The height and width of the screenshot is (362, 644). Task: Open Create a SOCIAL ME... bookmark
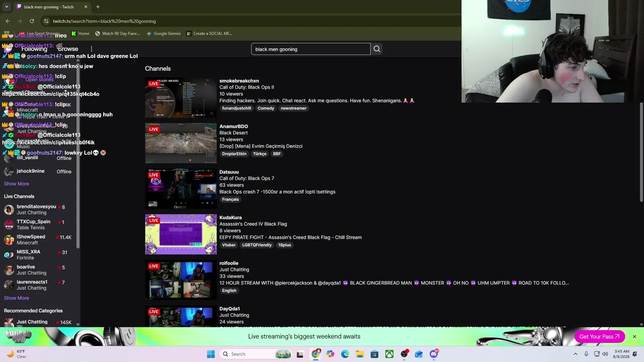coord(209,34)
